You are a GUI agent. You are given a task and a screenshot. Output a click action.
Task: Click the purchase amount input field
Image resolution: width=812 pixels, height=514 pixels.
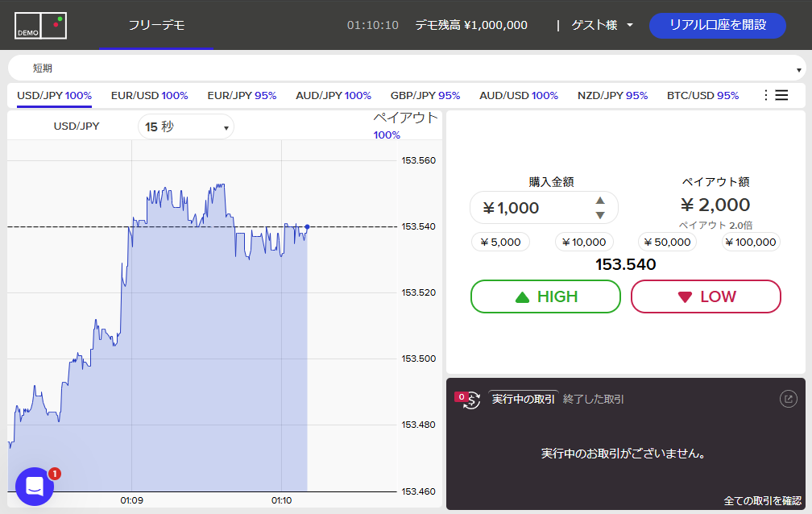coord(532,208)
